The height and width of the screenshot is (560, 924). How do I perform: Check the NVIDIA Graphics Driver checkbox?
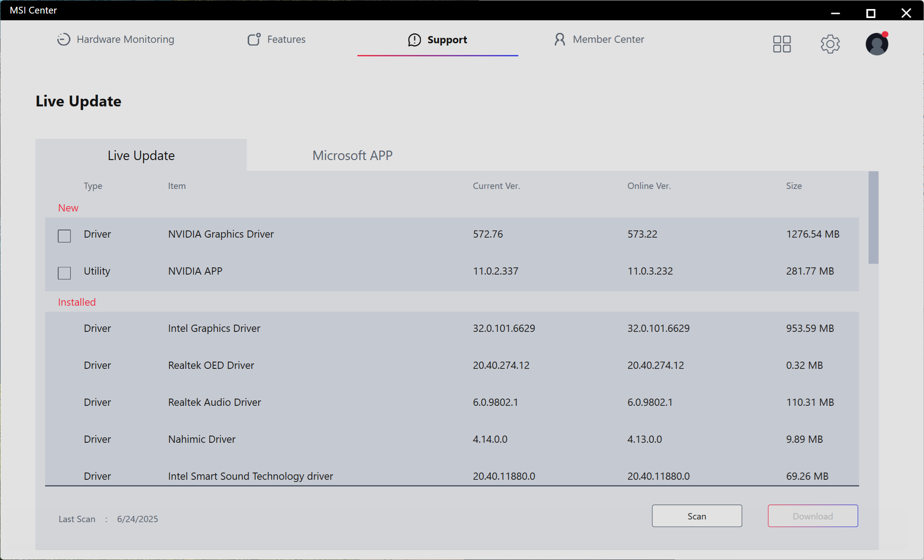(x=65, y=236)
